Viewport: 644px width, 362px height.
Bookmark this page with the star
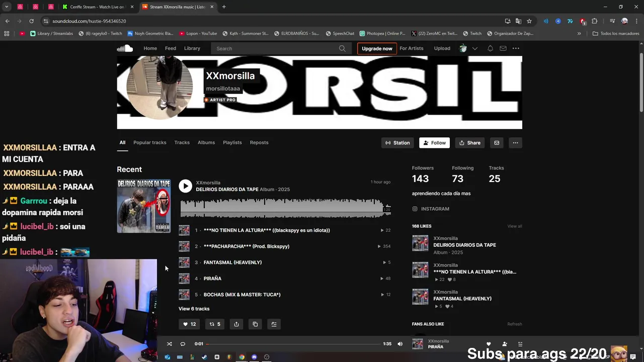pos(529,21)
